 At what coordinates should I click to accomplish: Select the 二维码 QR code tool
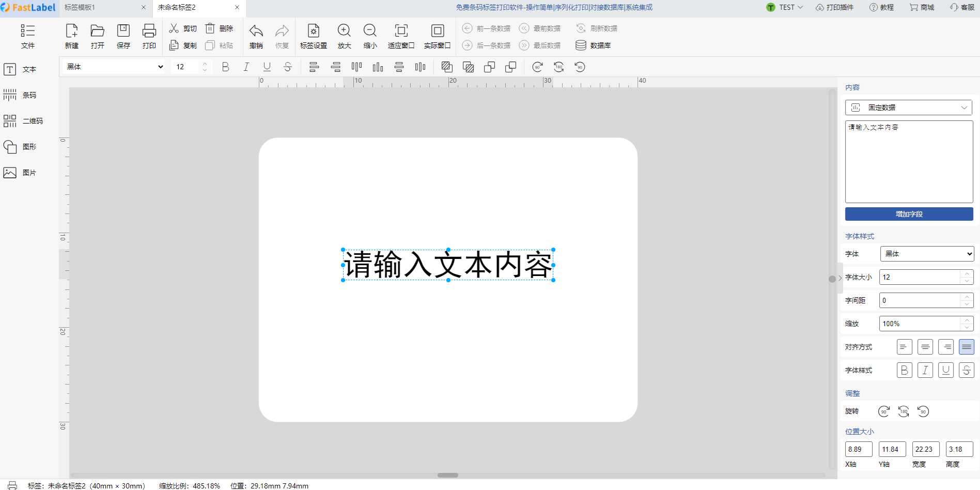pos(23,121)
